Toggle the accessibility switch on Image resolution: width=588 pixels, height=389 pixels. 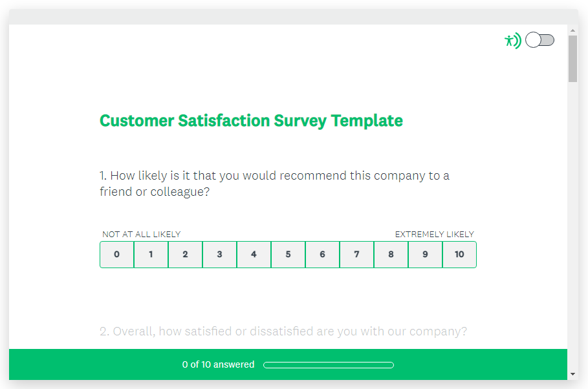coord(539,39)
